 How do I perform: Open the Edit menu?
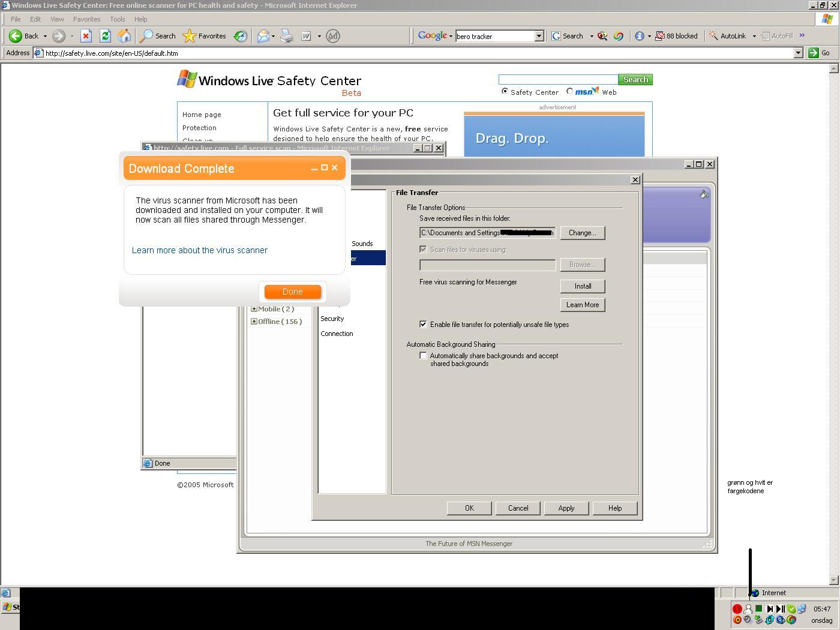click(35, 19)
